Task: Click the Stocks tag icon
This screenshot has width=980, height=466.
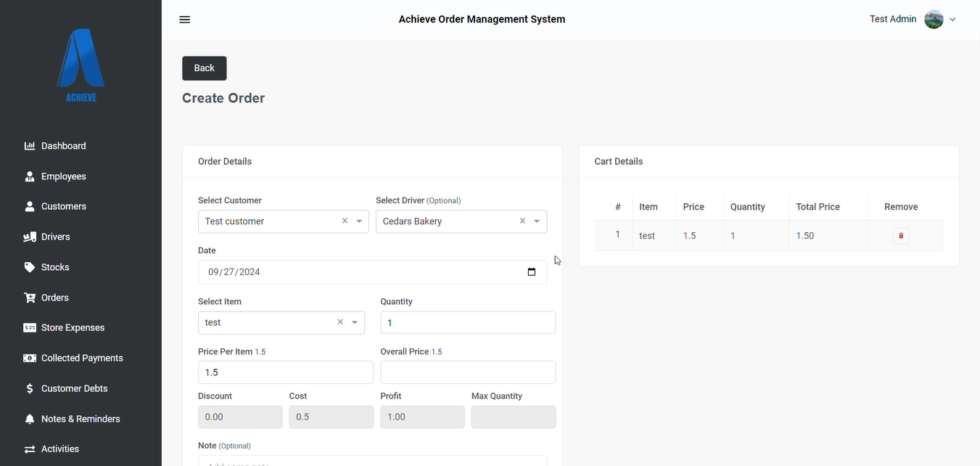Action: 30,267
